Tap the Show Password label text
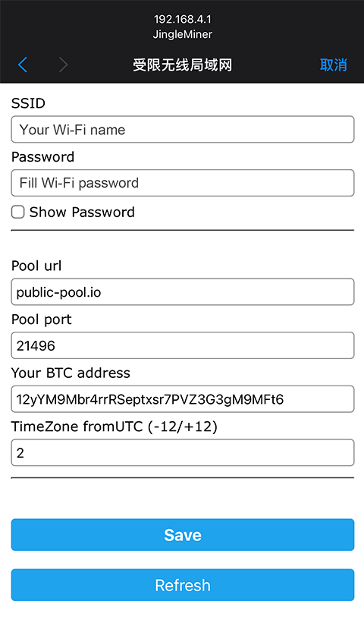 (x=82, y=213)
